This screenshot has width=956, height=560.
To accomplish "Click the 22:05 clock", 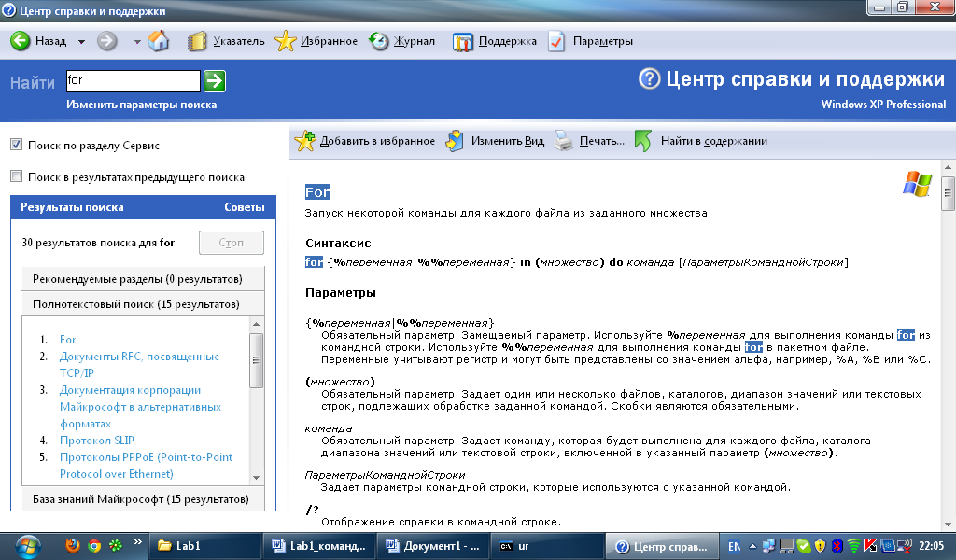I will [x=931, y=546].
